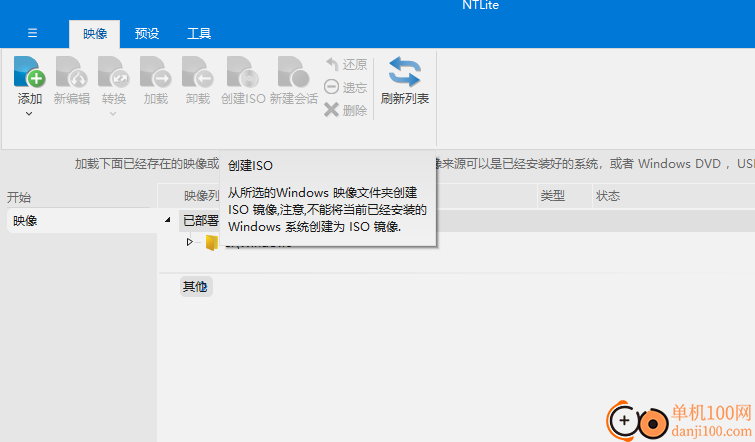Viewport: 755px width, 442px height.
Task: Expand the 转换 dropdown arrow
Action: 113,114
